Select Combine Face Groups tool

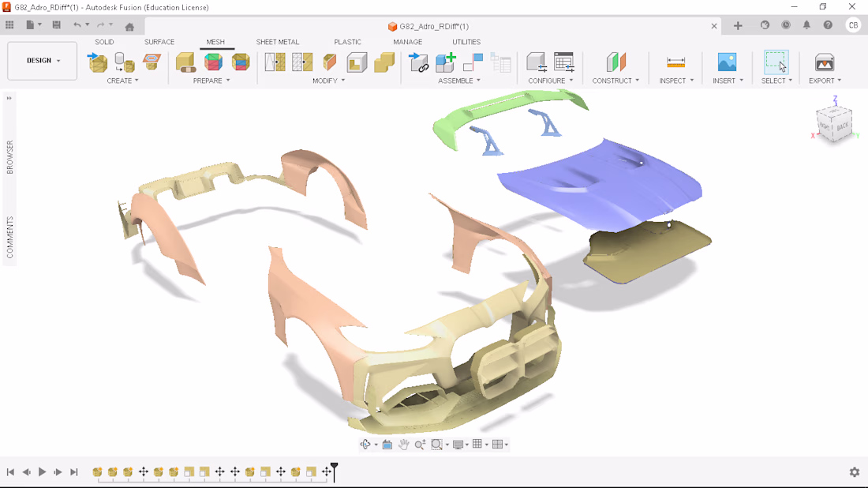tap(240, 62)
